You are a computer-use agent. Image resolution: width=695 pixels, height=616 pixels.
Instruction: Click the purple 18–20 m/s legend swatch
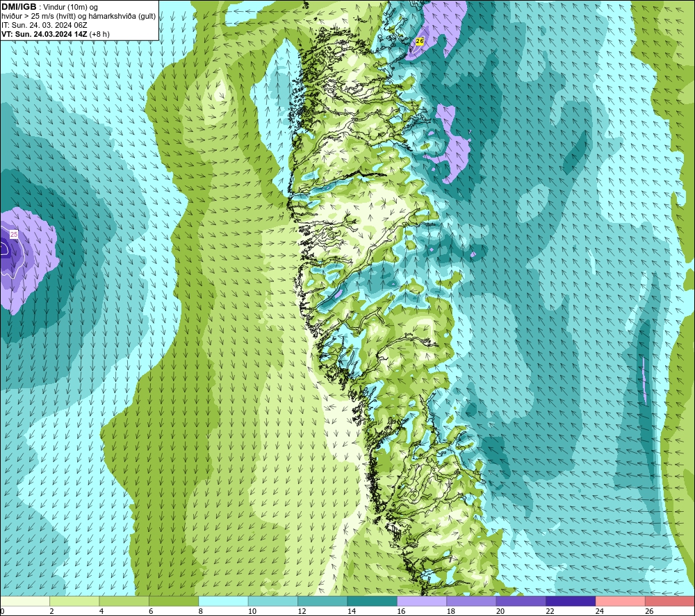tap(472, 601)
